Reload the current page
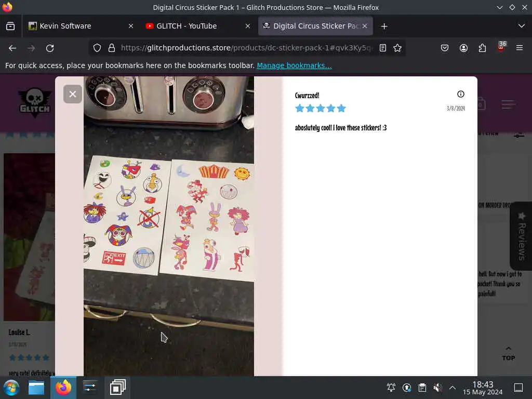Screen dimensions: 532x399 [x=50, y=48]
